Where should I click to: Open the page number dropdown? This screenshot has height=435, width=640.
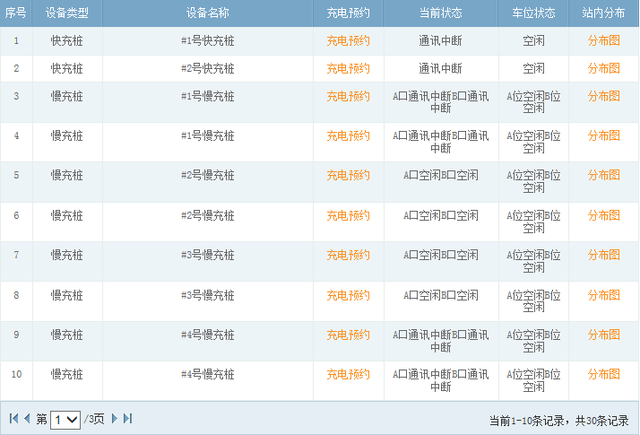point(65,420)
